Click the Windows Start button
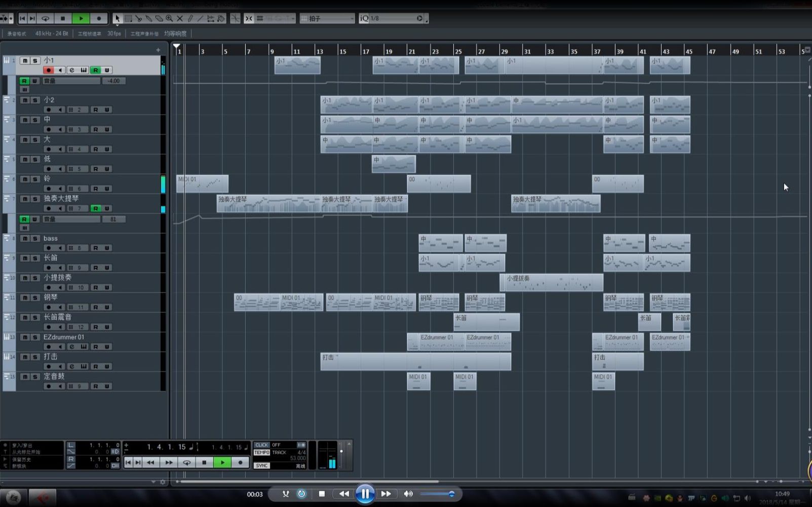 (13, 498)
